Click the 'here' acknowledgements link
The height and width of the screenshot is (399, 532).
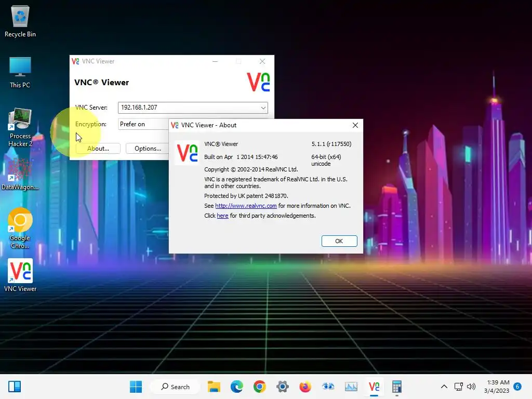coord(222,216)
